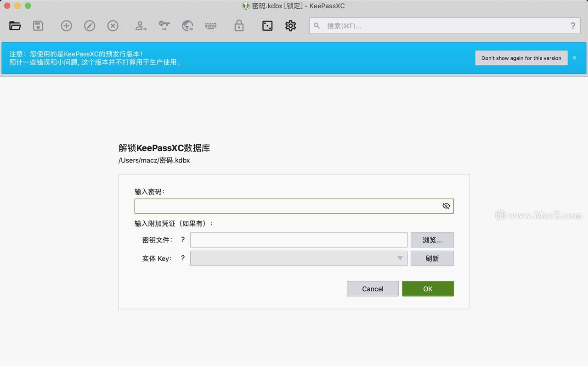Image resolution: width=588 pixels, height=366 pixels.
Task: Click the 解锁KeePassXC数据库 heading
Action: point(164,148)
